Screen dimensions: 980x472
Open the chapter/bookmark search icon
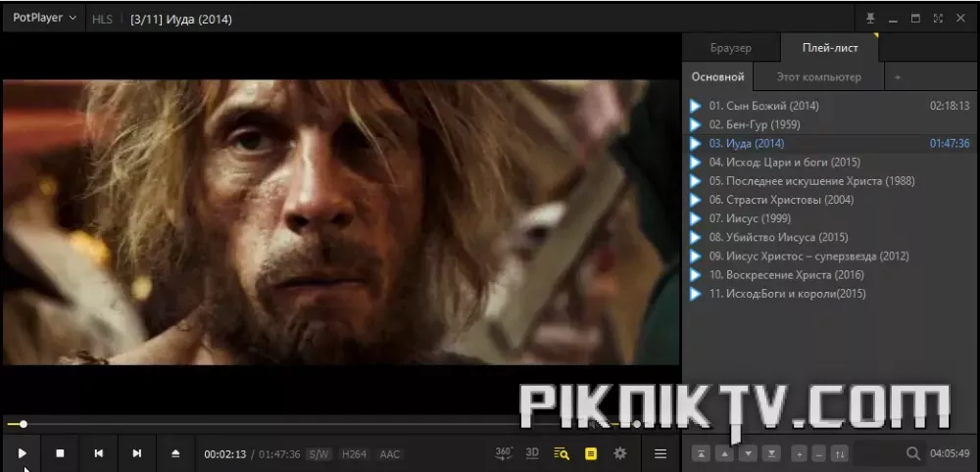pos(562,454)
